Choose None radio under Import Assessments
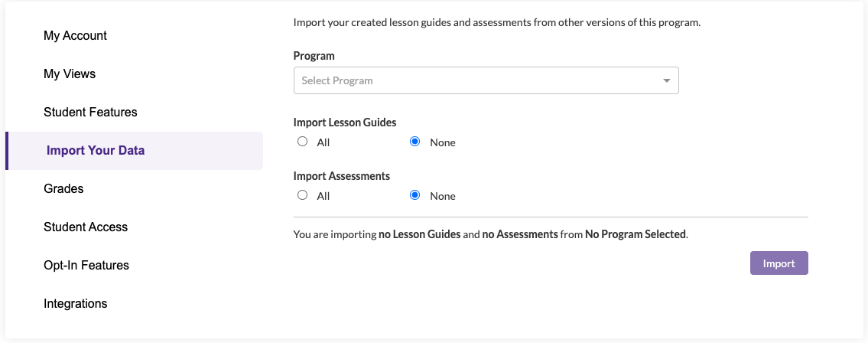The image size is (868, 343). (415, 195)
